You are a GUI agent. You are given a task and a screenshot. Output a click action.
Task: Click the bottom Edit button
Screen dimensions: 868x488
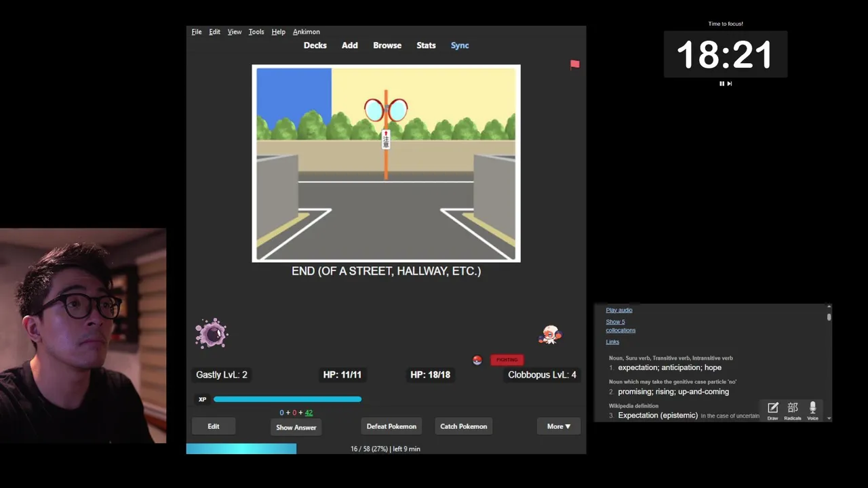[214, 426]
